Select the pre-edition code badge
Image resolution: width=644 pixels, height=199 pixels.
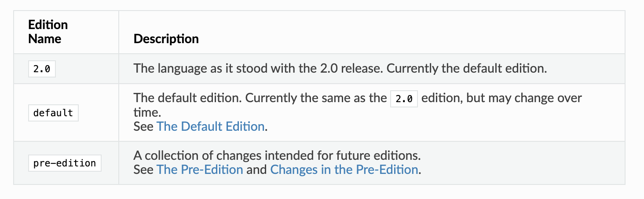(65, 163)
